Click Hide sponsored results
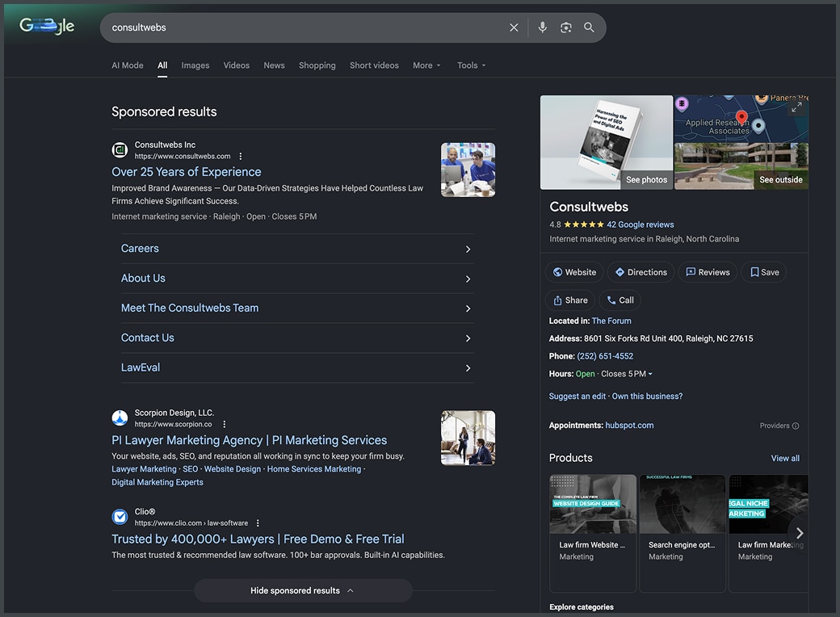The height and width of the screenshot is (617, 840). 303,590
